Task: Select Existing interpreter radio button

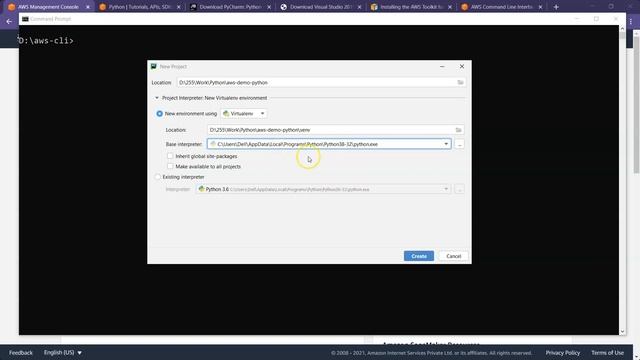Action: click(x=158, y=177)
